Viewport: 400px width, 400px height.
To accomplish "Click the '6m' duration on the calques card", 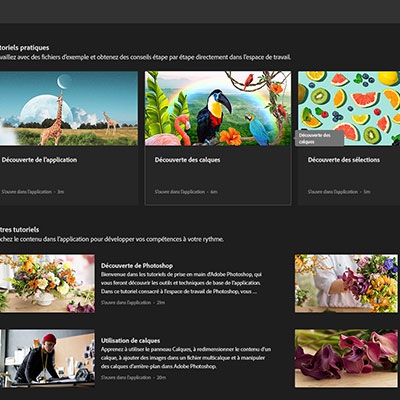I will point(214,192).
